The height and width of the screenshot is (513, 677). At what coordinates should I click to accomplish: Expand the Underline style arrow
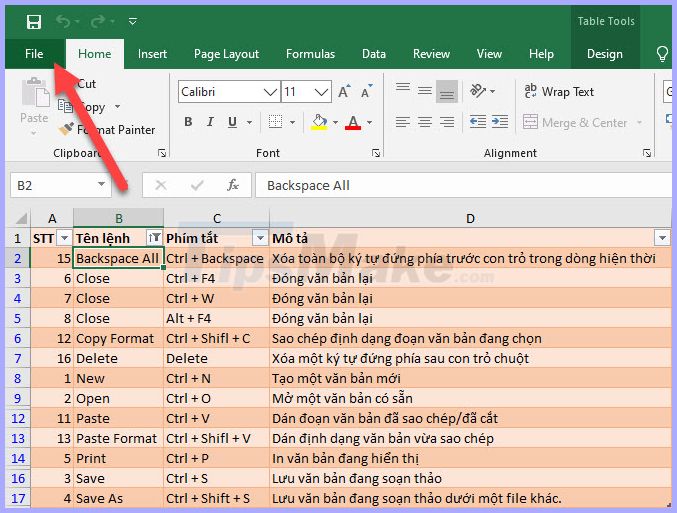point(250,123)
